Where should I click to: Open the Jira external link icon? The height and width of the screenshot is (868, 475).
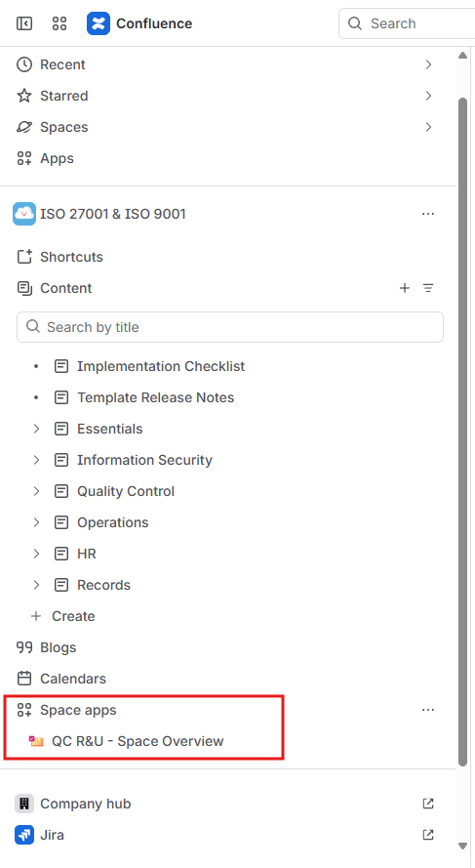[x=428, y=834]
